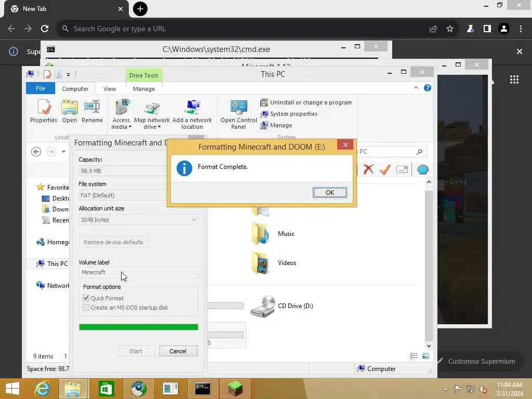Select the Drive Tools contextual tab
This screenshot has height=399, width=532.
(x=143, y=75)
